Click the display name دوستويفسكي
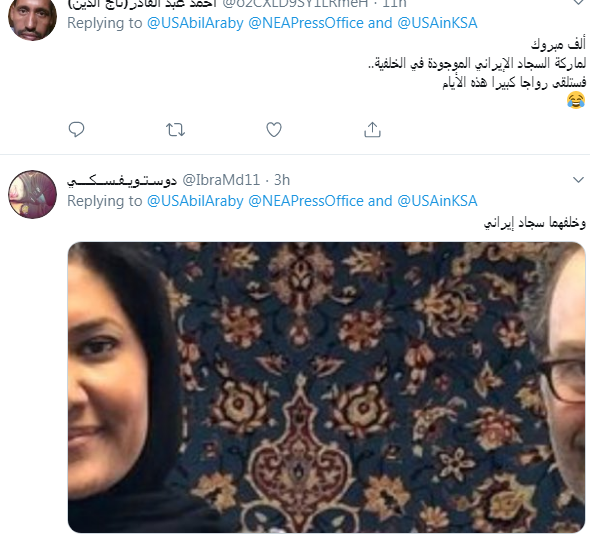 point(122,181)
